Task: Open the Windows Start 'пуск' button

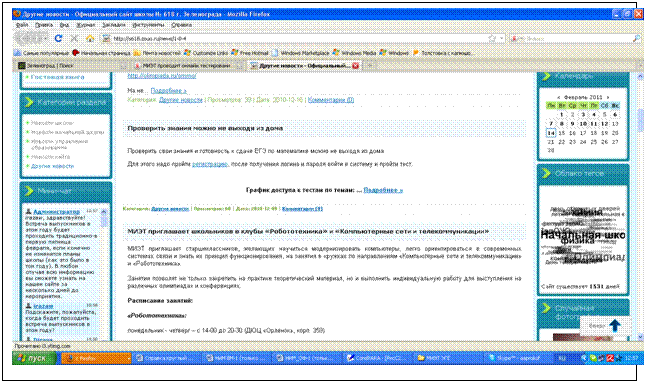Action: point(34,358)
